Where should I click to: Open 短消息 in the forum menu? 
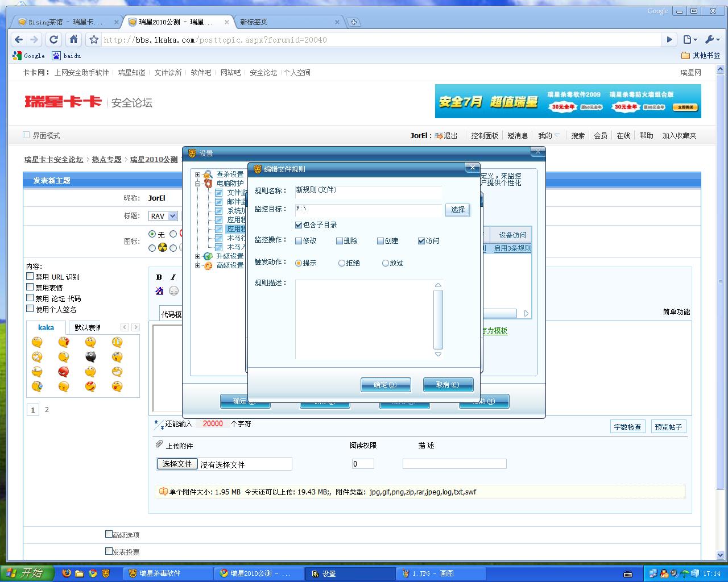pos(518,136)
